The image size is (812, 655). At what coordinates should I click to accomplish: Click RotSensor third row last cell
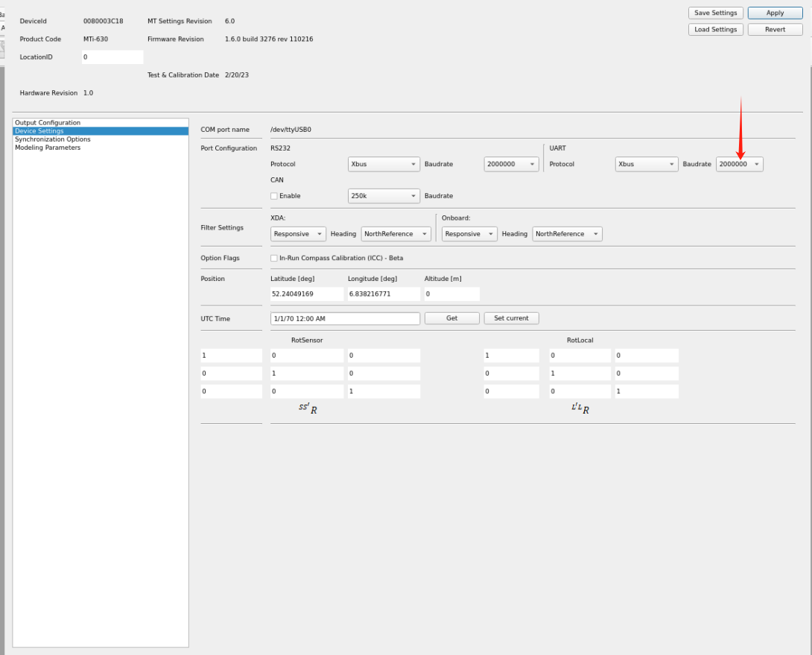tap(384, 391)
